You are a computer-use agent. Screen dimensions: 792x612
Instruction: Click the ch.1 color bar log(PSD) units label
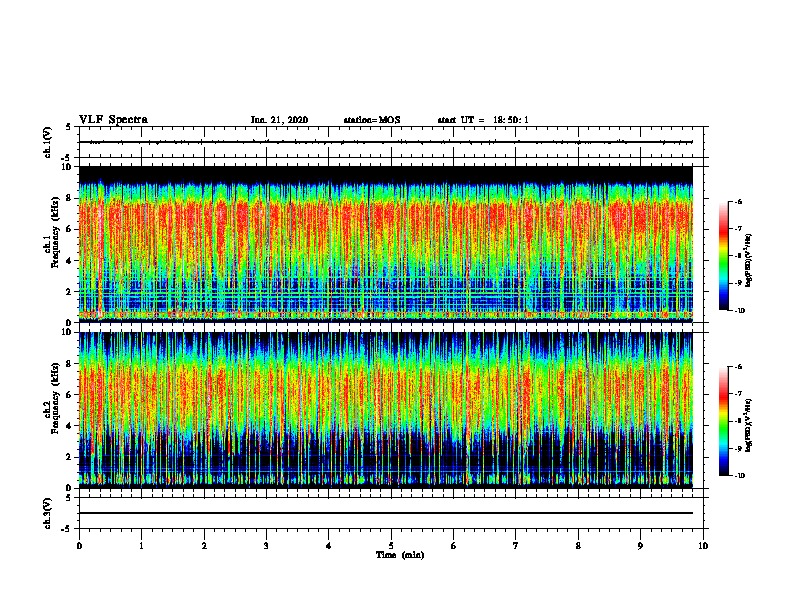point(749,261)
